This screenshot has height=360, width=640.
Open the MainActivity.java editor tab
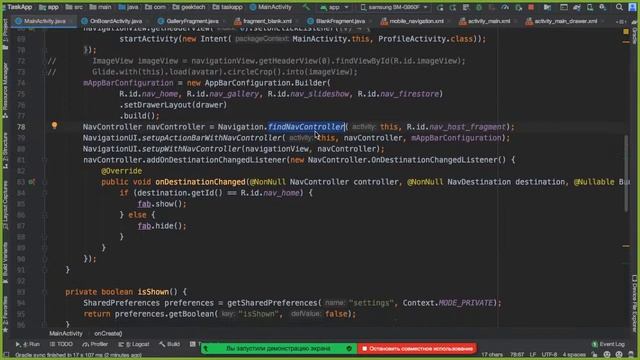[44, 21]
